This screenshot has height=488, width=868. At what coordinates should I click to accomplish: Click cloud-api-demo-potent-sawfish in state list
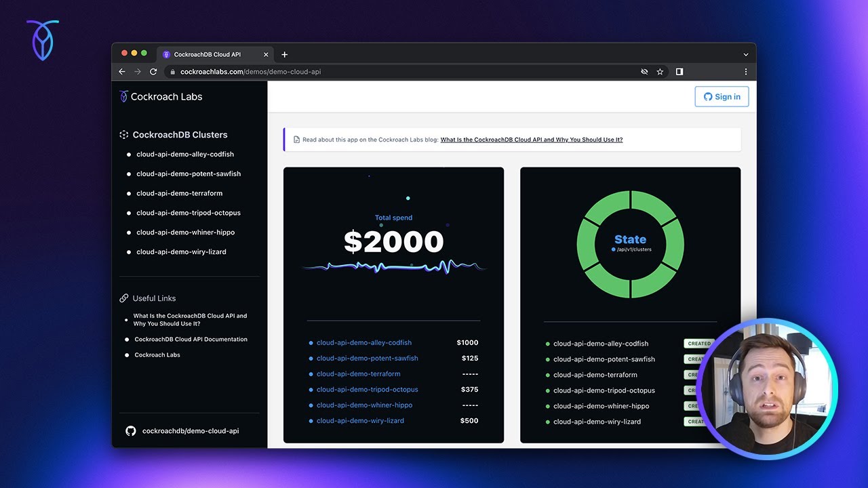[x=604, y=359]
